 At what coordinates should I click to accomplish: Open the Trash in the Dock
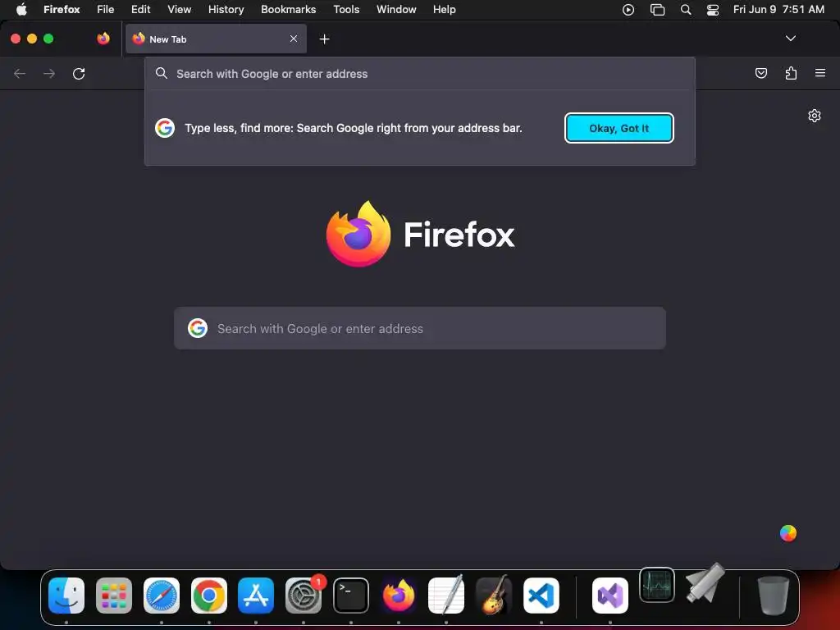click(773, 596)
